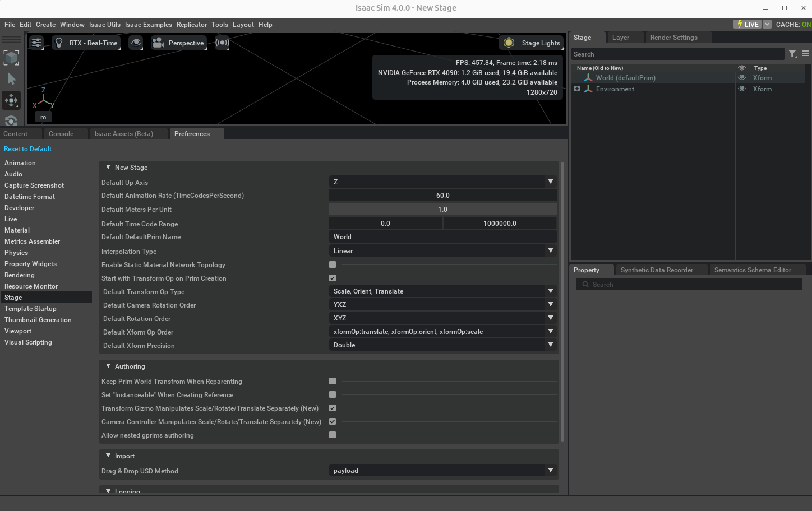Toggle visibility of World prim
Image resolution: width=812 pixels, height=511 pixels.
[742, 78]
